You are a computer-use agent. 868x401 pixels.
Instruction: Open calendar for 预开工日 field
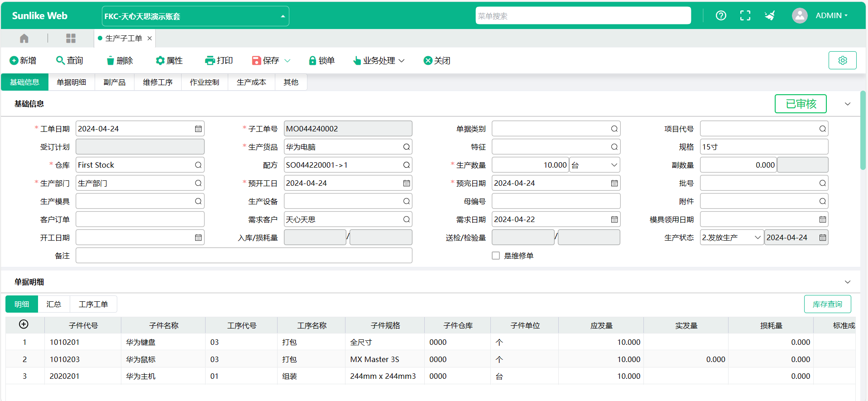coord(407,183)
